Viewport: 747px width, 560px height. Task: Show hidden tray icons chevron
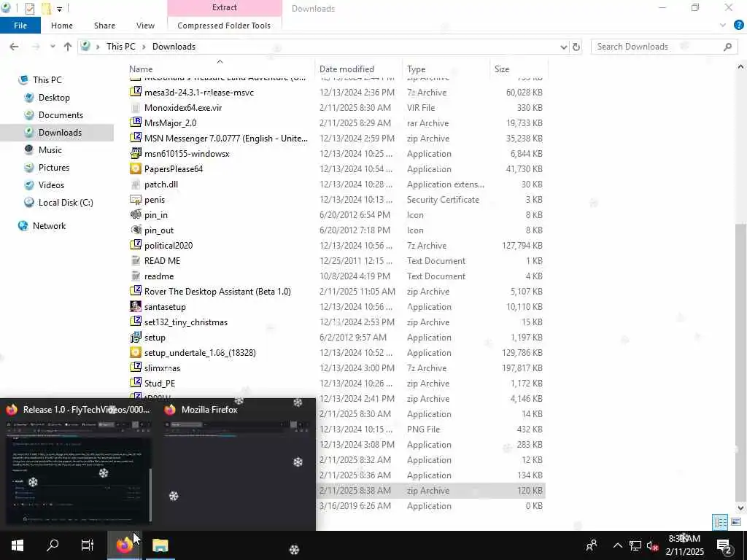click(617, 545)
